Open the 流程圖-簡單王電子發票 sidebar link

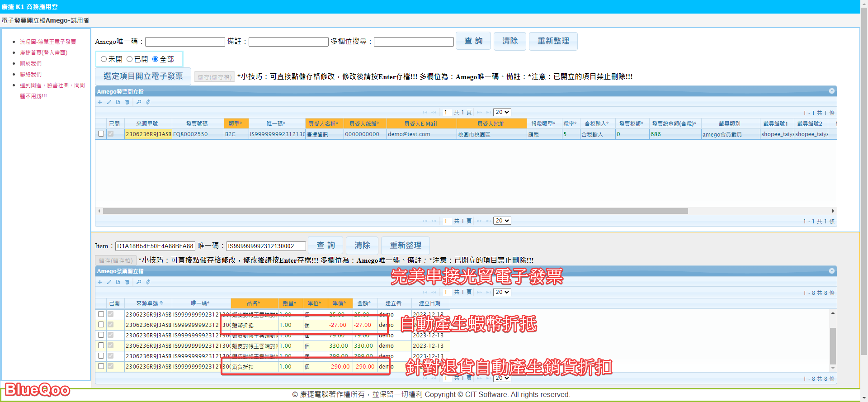pos(48,42)
